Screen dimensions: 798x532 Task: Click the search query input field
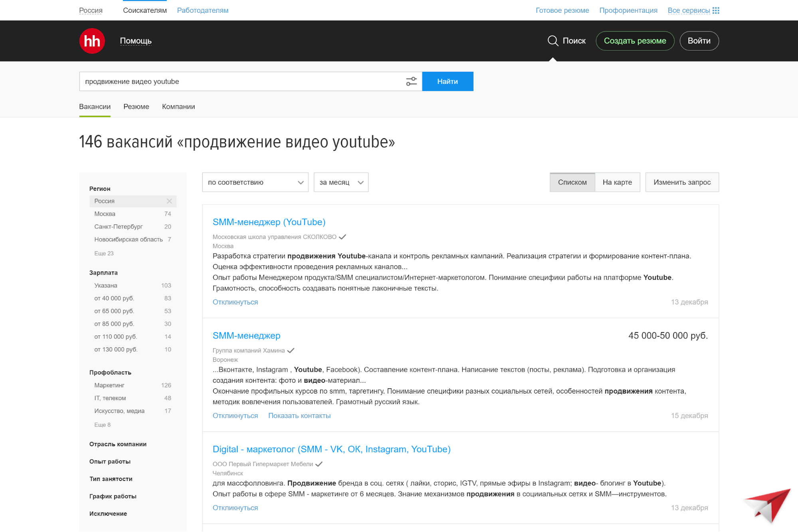pyautogui.click(x=240, y=81)
